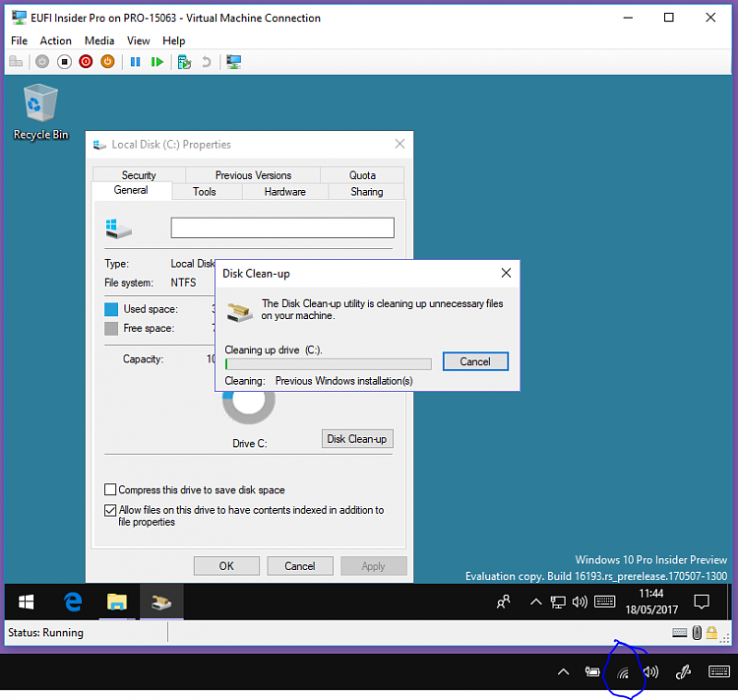The height and width of the screenshot is (700, 738).
Task: Open the Media menu
Action: pyautogui.click(x=99, y=40)
